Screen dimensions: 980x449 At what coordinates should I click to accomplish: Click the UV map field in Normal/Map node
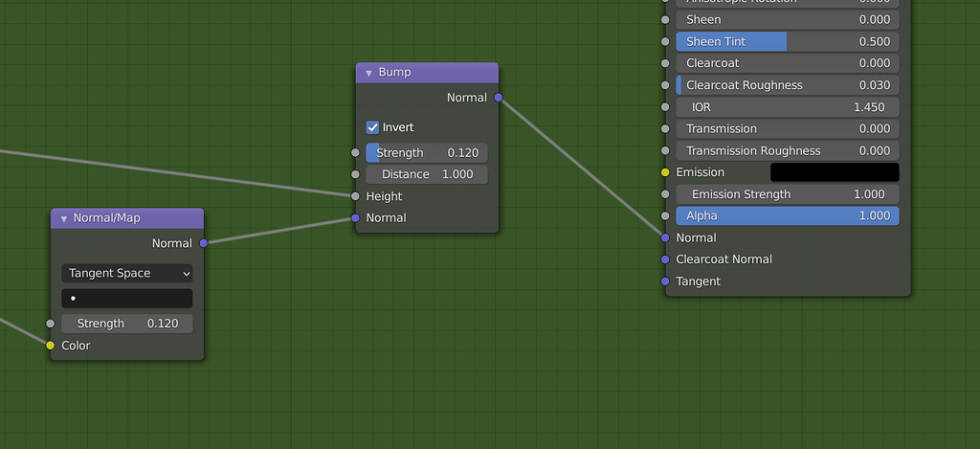pyautogui.click(x=127, y=299)
